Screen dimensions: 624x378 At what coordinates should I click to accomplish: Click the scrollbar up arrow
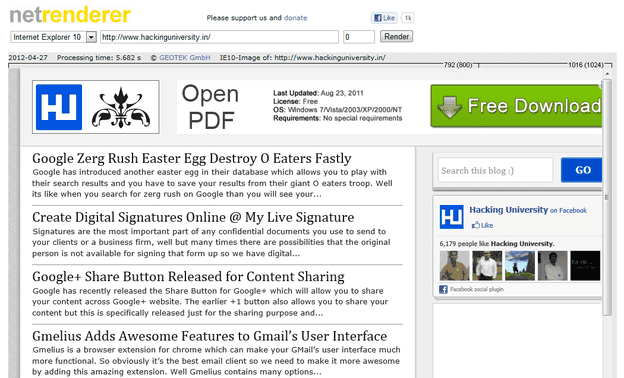[607, 74]
